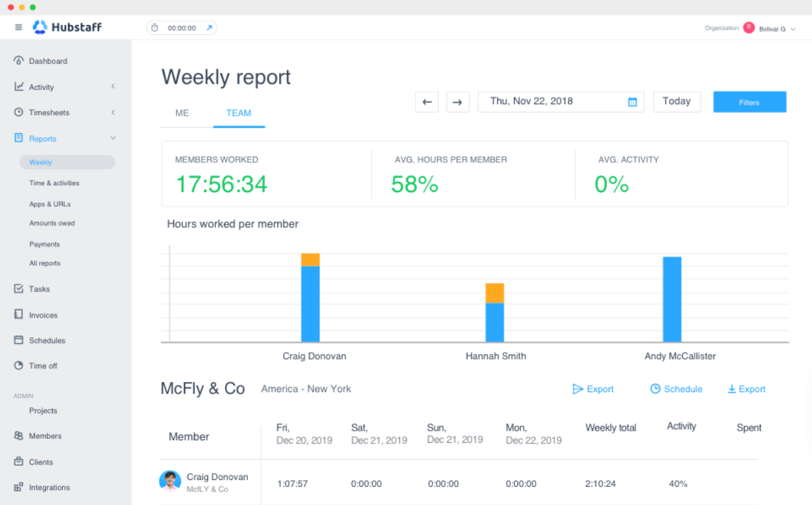This screenshot has width=812, height=505.
Task: Expand the Timesheets sidebar submenu
Action: (113, 112)
